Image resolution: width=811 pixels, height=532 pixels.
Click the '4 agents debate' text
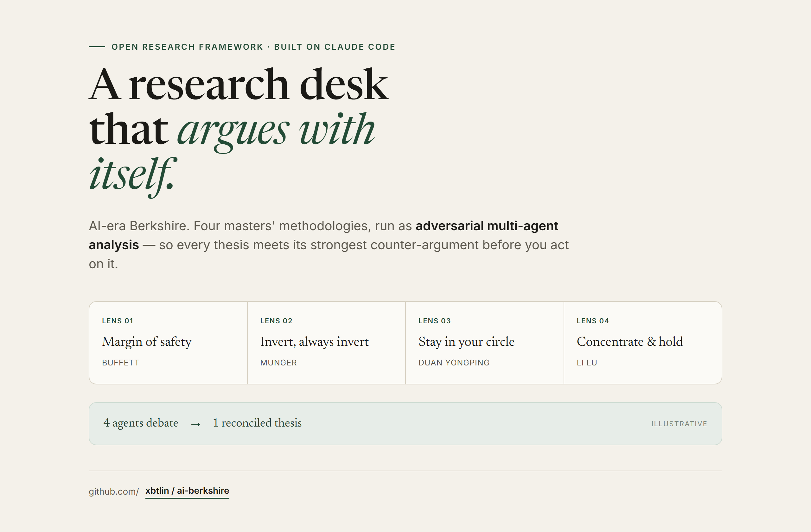click(141, 423)
